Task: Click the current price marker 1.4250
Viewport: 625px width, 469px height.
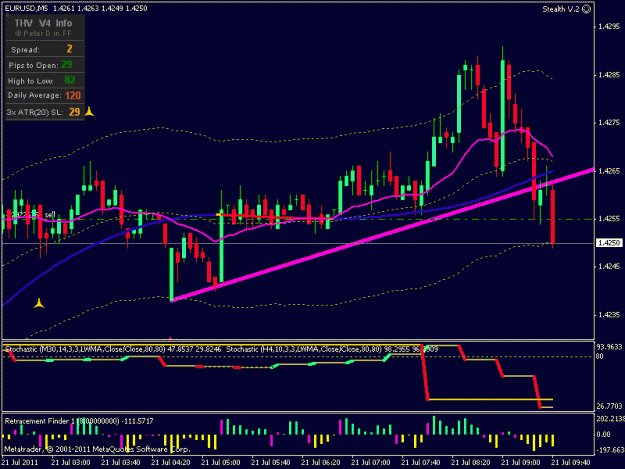Action: coord(609,243)
